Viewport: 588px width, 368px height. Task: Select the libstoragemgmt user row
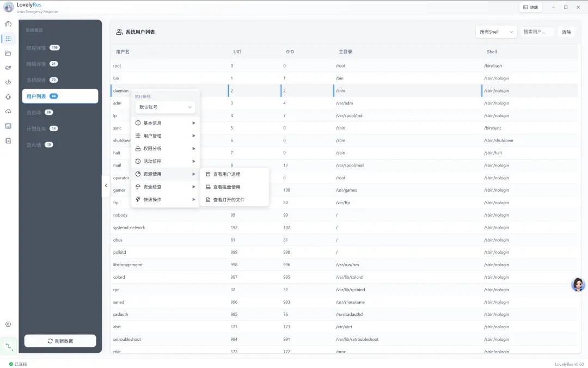[x=344, y=265]
